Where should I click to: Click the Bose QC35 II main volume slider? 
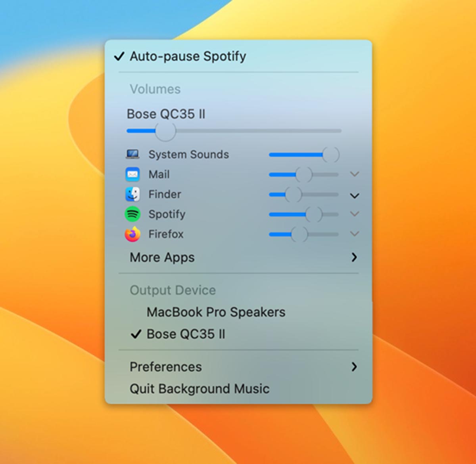[234, 131]
